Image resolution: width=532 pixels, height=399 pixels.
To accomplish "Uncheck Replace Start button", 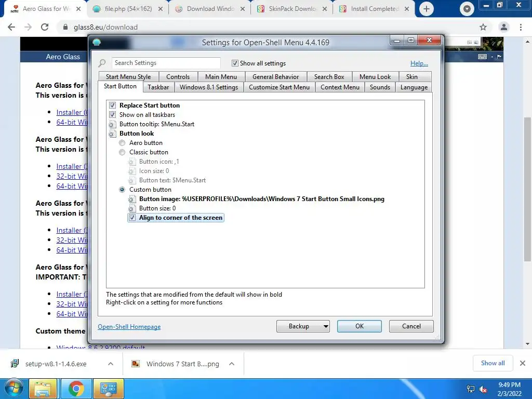I will [x=112, y=105].
